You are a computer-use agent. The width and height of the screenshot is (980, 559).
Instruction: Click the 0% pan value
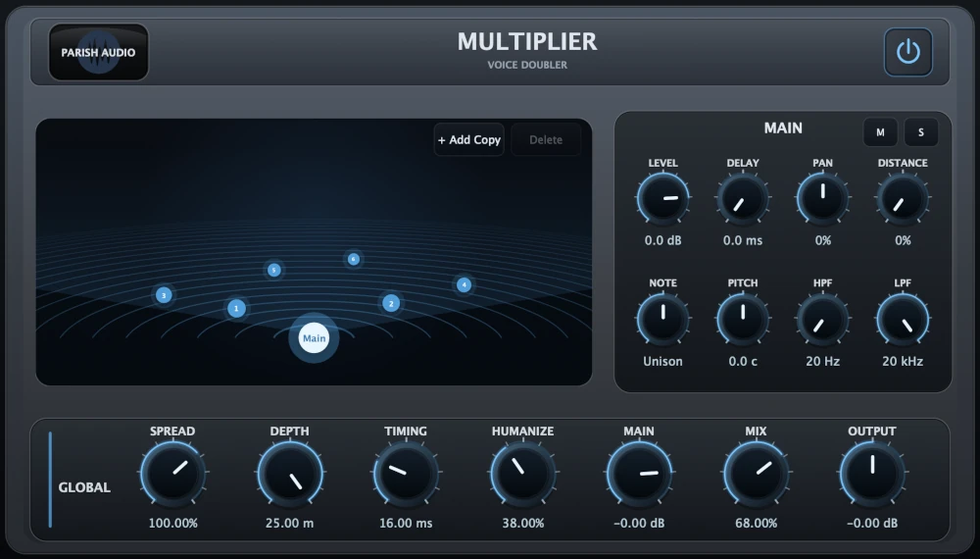822,240
